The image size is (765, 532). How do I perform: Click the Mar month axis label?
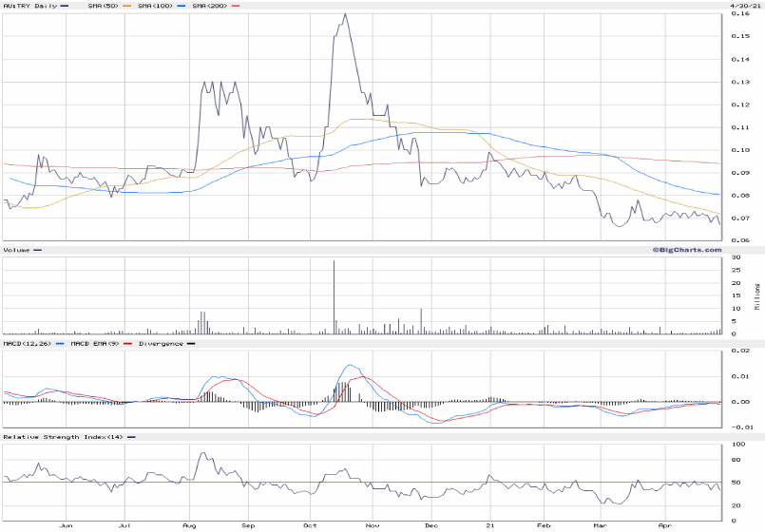pos(600,523)
